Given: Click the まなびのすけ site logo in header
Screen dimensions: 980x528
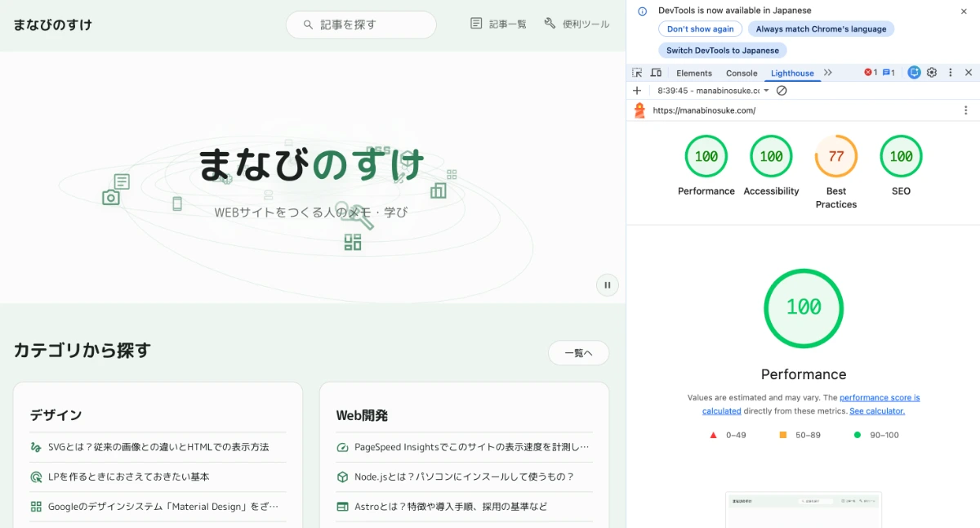Looking at the screenshot, I should 52,25.
